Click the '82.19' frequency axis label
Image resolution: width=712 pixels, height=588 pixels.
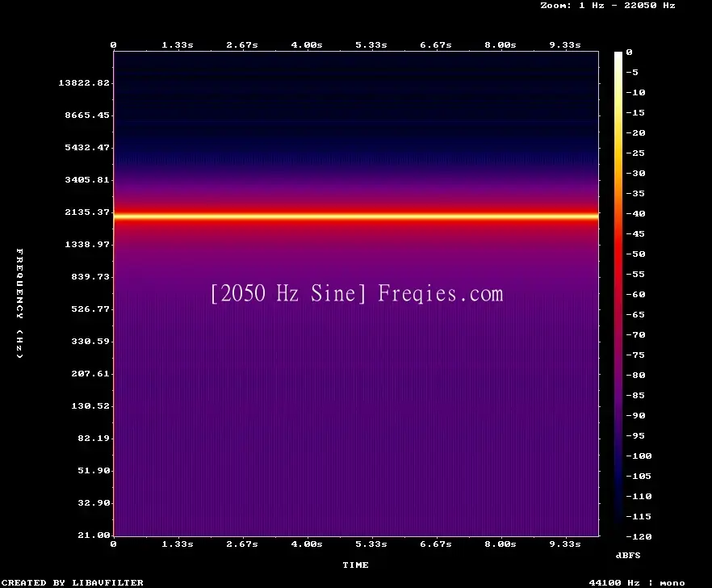click(x=94, y=438)
